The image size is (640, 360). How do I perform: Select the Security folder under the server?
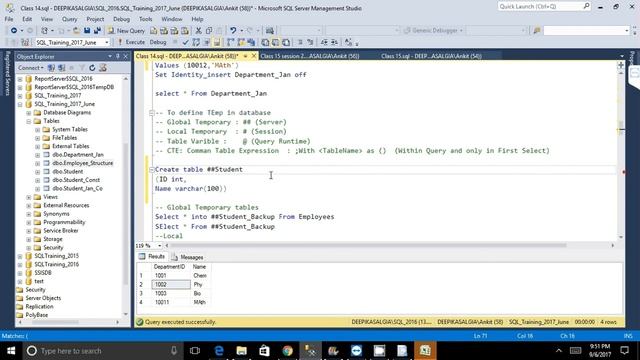point(35,290)
